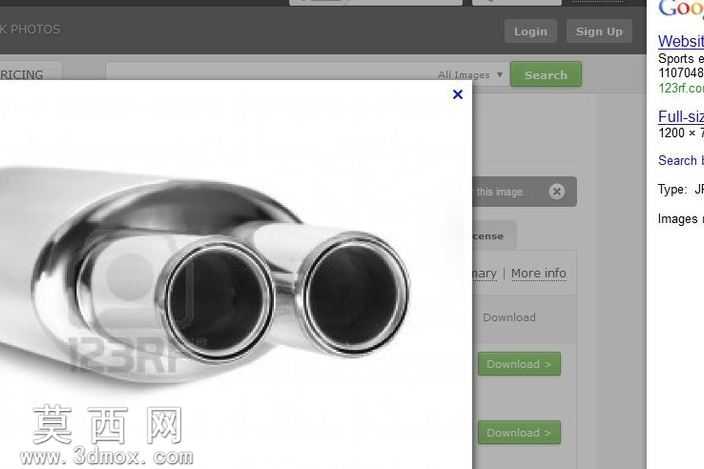Open the More info link
This screenshot has width=704, height=469.
tap(538, 273)
